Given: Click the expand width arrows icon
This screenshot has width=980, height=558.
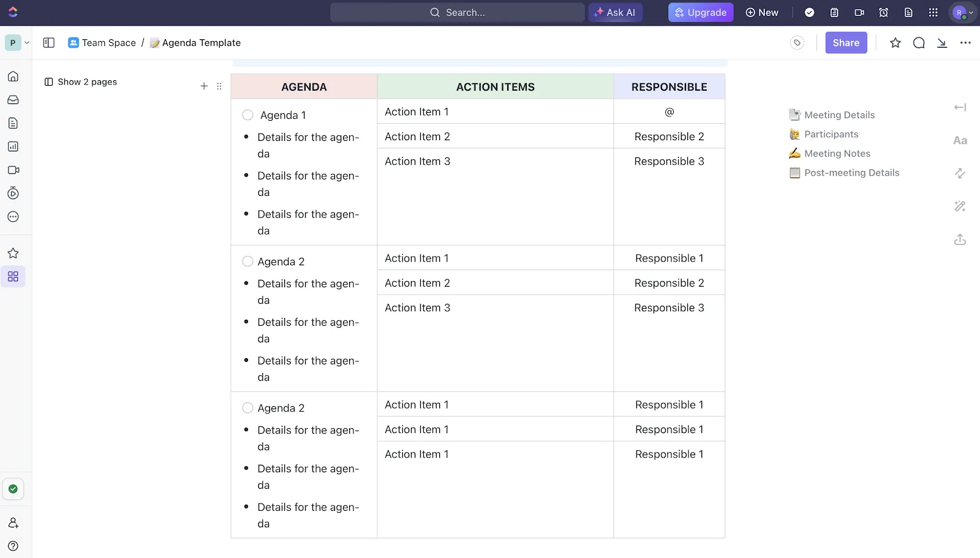Looking at the screenshot, I should pyautogui.click(x=960, y=173).
